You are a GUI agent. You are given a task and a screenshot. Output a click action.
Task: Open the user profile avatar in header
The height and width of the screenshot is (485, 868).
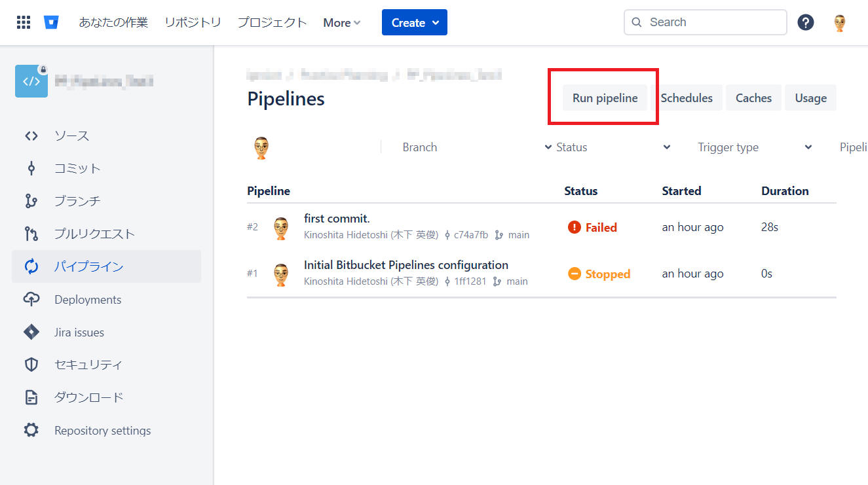[x=839, y=23]
